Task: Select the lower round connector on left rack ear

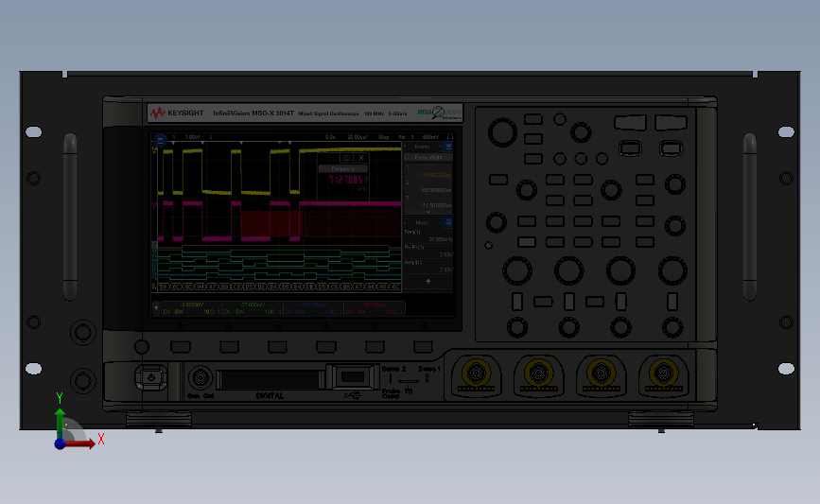Action: (x=82, y=380)
